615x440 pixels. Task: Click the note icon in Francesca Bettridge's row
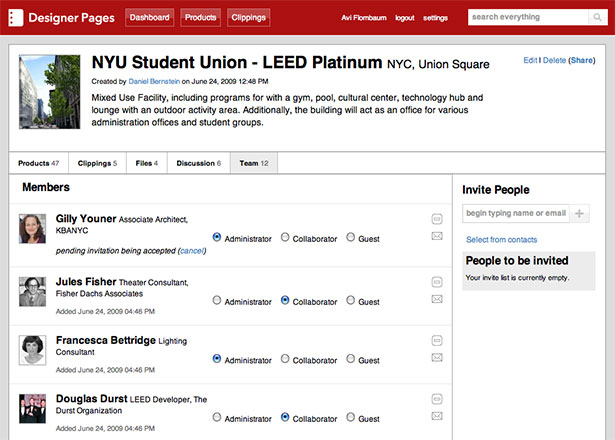437,340
